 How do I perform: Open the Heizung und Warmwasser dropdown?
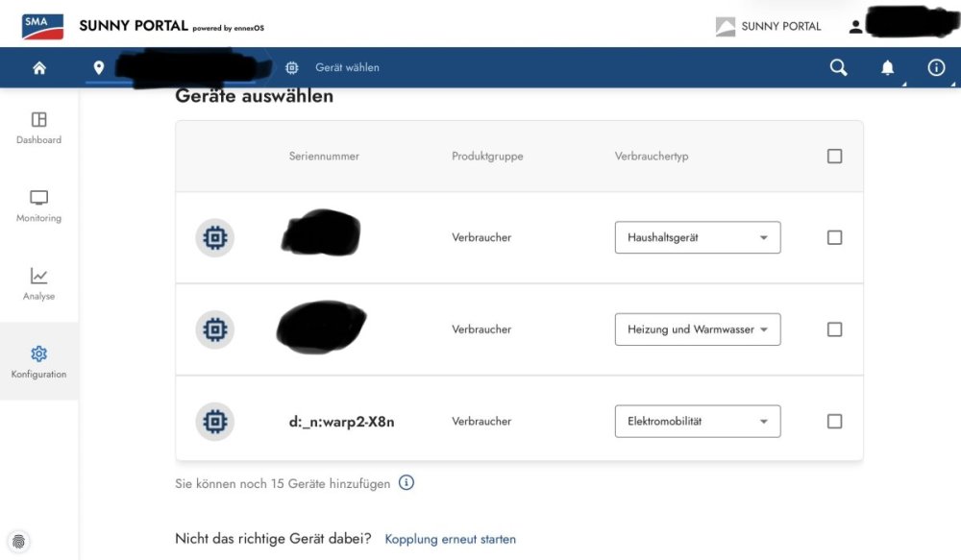(x=698, y=329)
